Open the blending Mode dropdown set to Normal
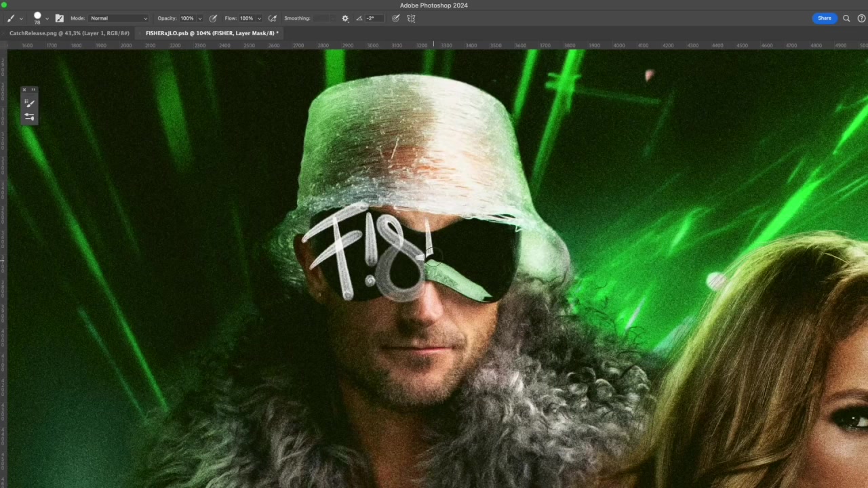Screen dimensions: 868x488 [119, 18]
